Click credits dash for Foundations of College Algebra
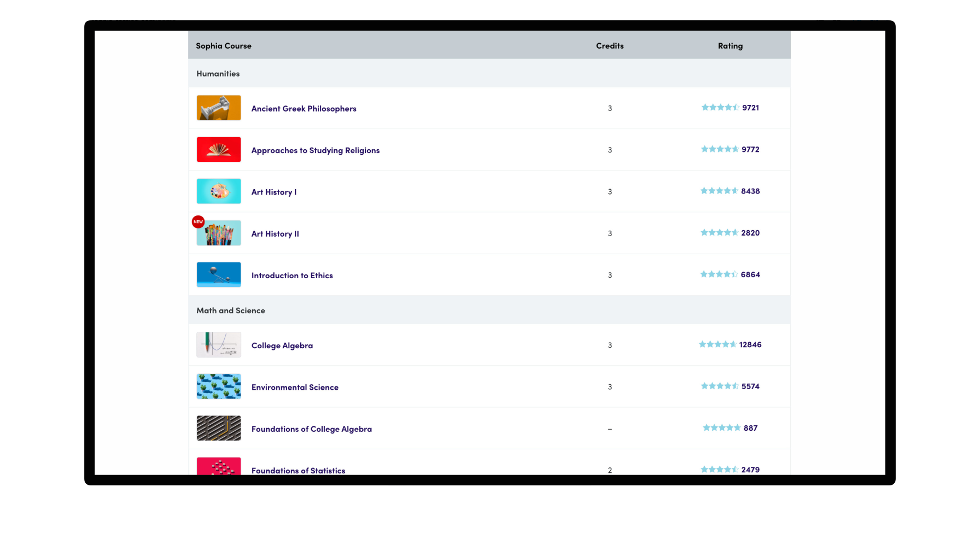 click(x=610, y=429)
